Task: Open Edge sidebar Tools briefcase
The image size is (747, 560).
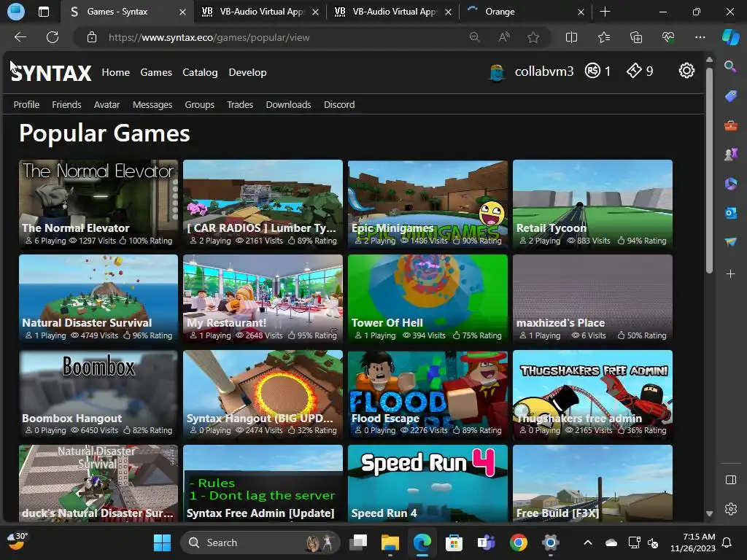Action: coord(730,125)
